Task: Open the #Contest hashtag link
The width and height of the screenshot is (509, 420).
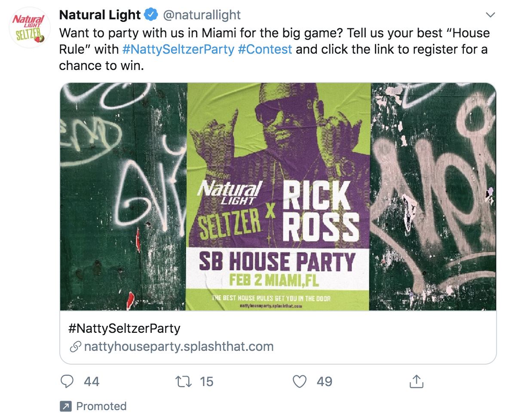Action: tap(265, 49)
